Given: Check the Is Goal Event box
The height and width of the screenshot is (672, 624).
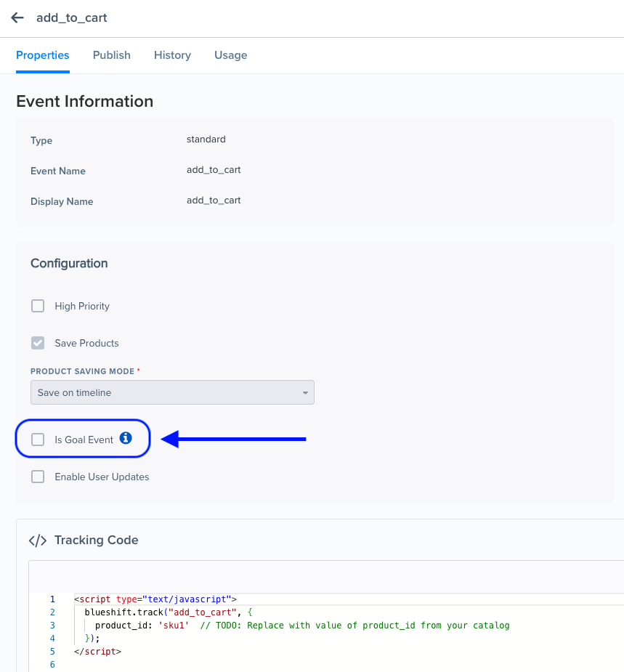Looking at the screenshot, I should [x=38, y=440].
